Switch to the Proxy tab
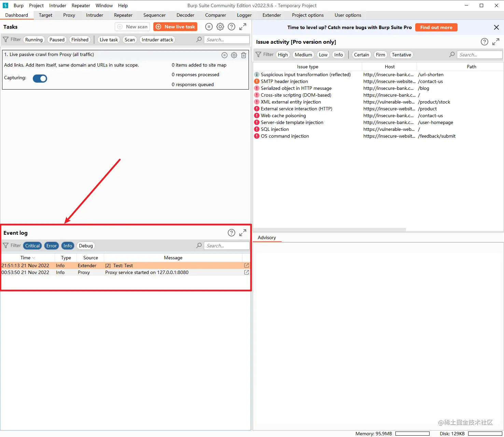 click(x=69, y=15)
